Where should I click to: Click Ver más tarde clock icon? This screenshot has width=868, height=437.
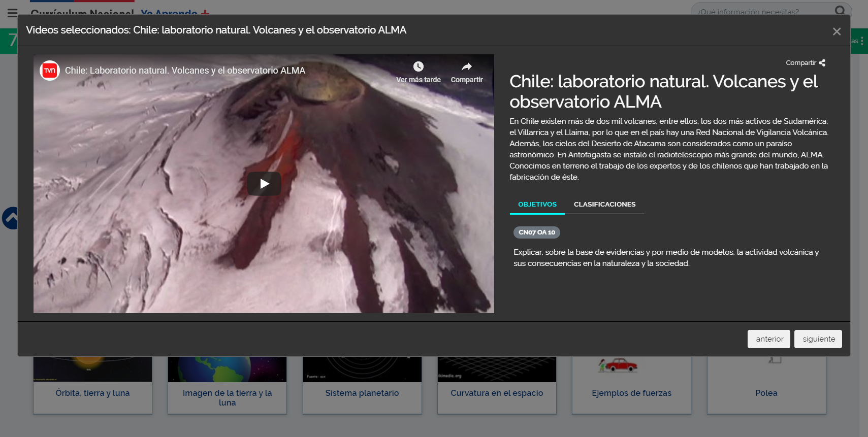click(418, 66)
